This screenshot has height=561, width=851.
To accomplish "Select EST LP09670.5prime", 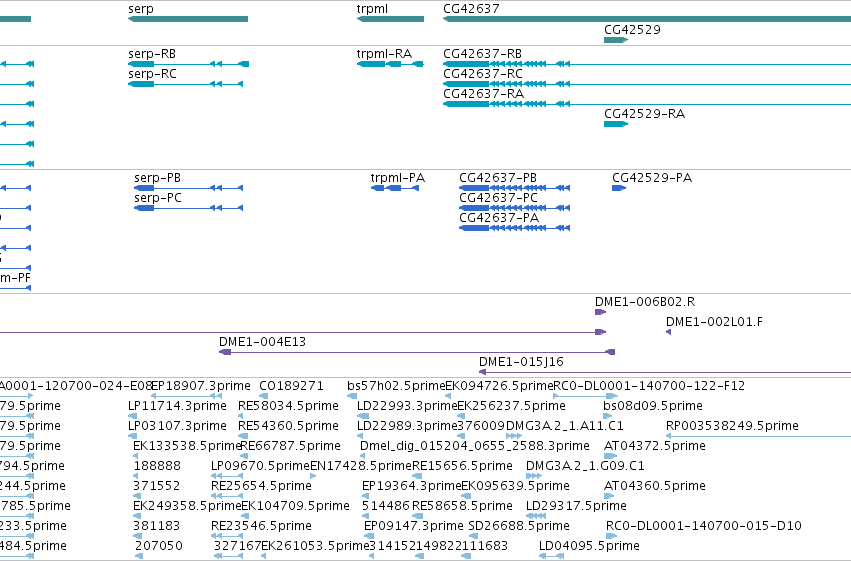I will [261, 466].
